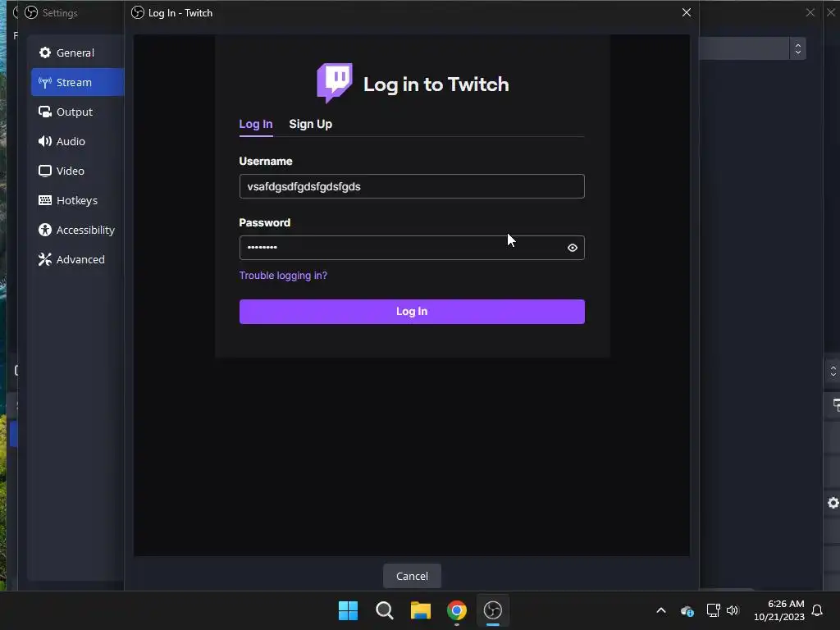The width and height of the screenshot is (840, 630).
Task: Click OBS Studio taskbar icon
Action: pyautogui.click(x=493, y=610)
